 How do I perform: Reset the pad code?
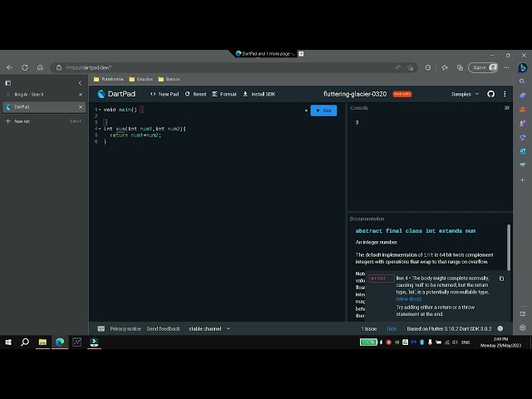pyautogui.click(x=196, y=94)
